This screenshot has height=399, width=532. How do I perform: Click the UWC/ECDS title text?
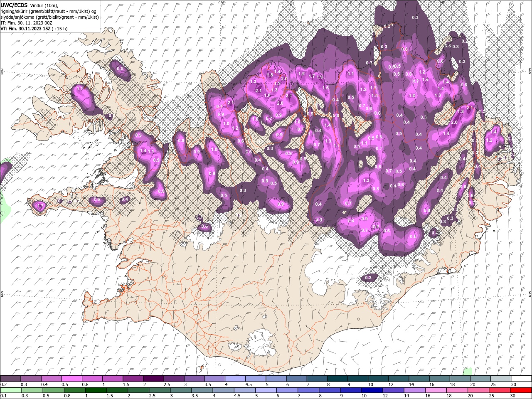pyautogui.click(x=14, y=5)
